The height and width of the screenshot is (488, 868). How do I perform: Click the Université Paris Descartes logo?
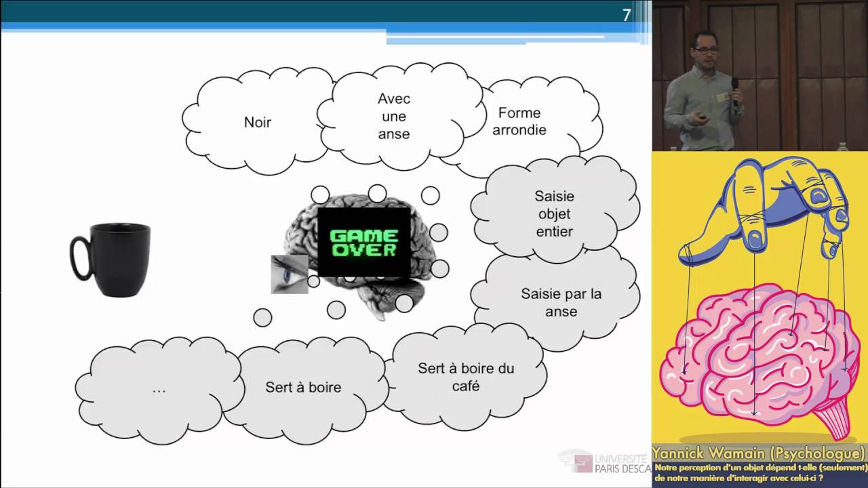point(604,461)
